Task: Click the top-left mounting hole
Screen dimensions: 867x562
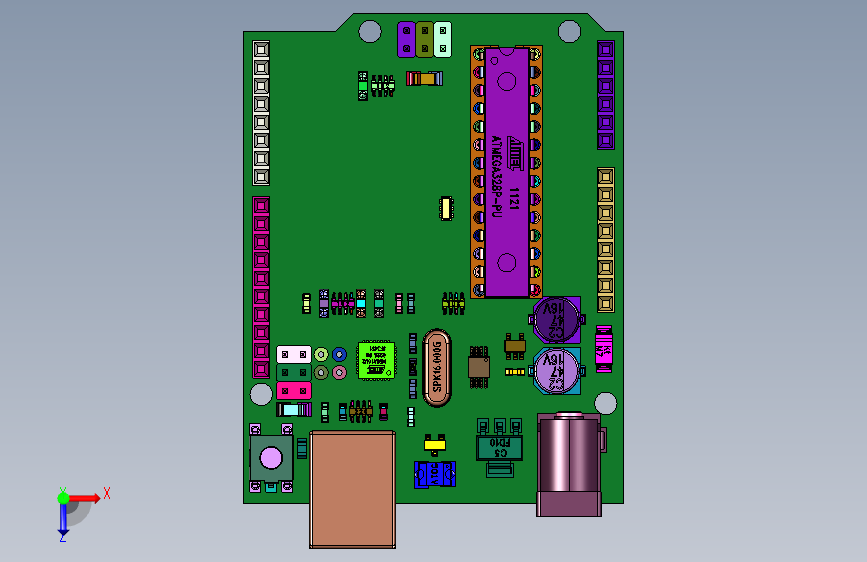Action: click(x=370, y=31)
